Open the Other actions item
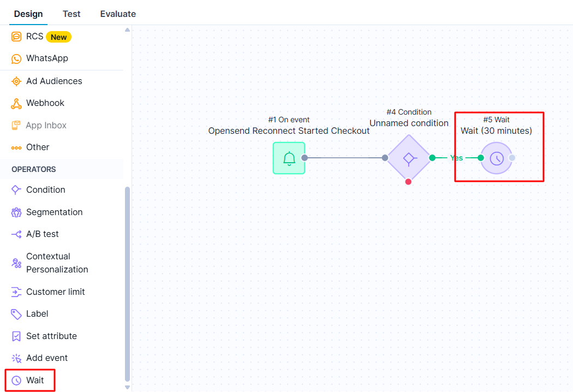Viewport: 573px width, 392px height. [x=38, y=147]
